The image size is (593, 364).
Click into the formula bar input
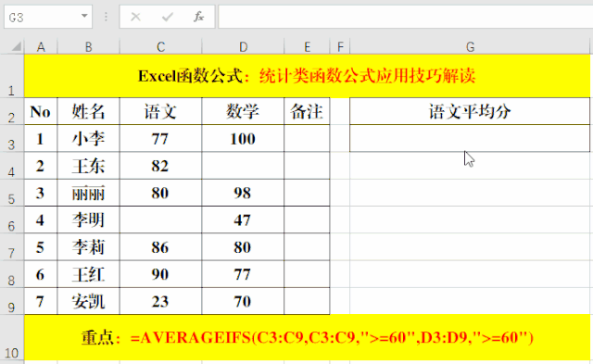tap(406, 17)
